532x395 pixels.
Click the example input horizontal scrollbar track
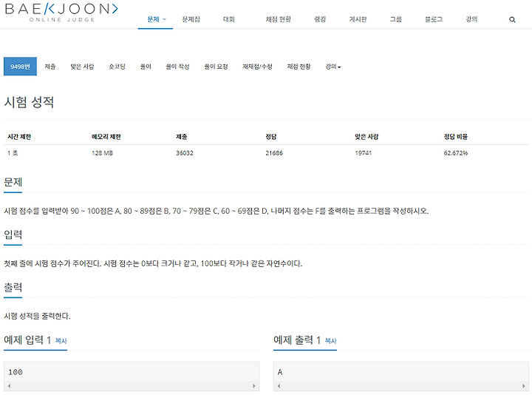click(132, 386)
